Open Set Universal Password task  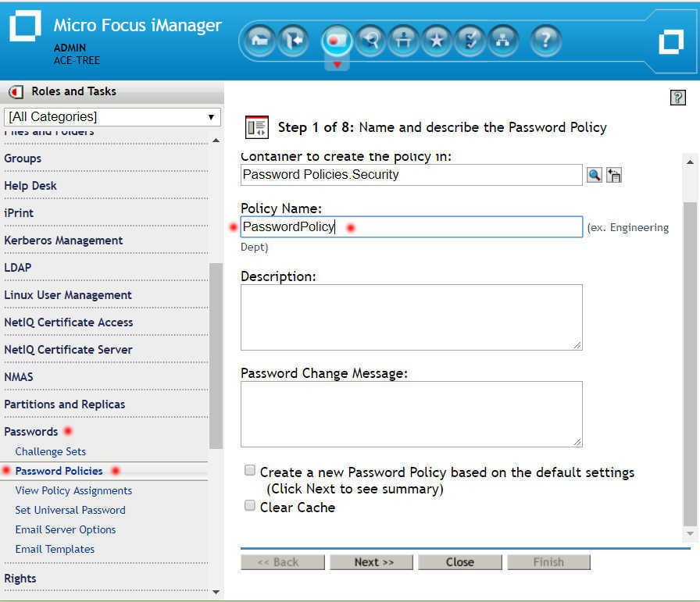[70, 510]
